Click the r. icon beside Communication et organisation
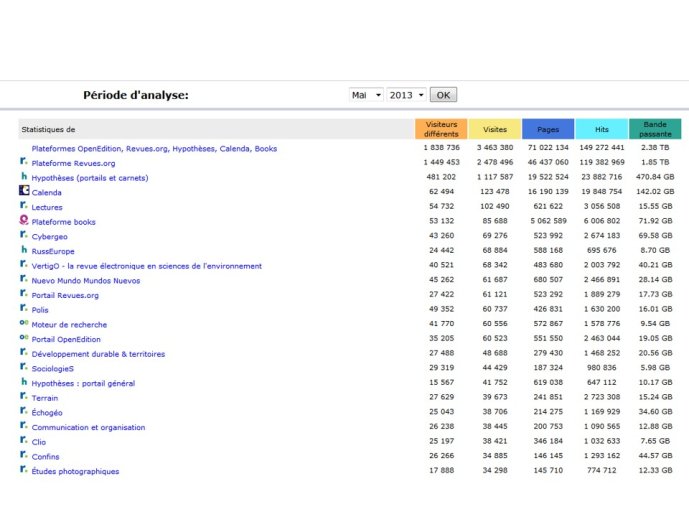This screenshot has width=689, height=517. coord(24,425)
